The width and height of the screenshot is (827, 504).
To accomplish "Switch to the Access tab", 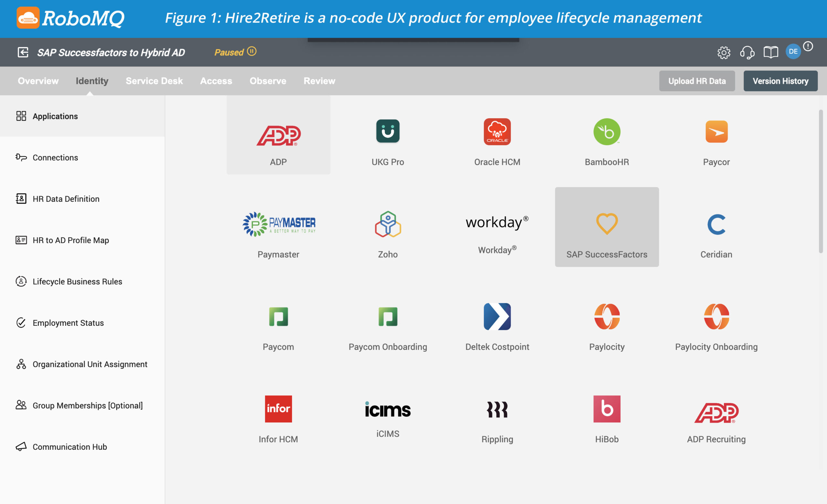I will [x=216, y=80].
